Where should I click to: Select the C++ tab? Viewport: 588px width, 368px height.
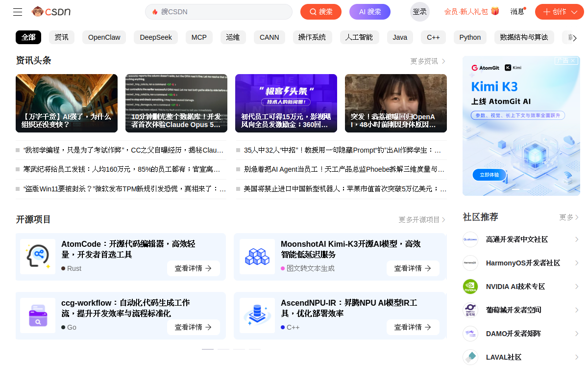[x=433, y=37]
